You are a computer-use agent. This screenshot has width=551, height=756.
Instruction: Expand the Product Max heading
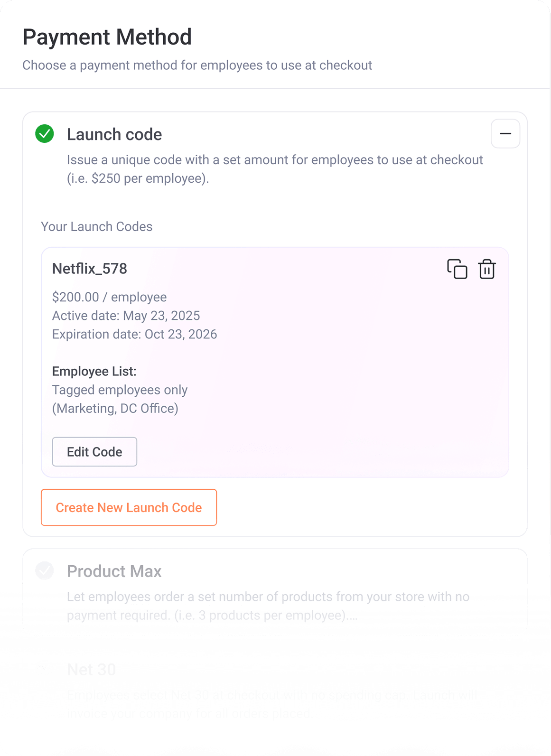114,571
